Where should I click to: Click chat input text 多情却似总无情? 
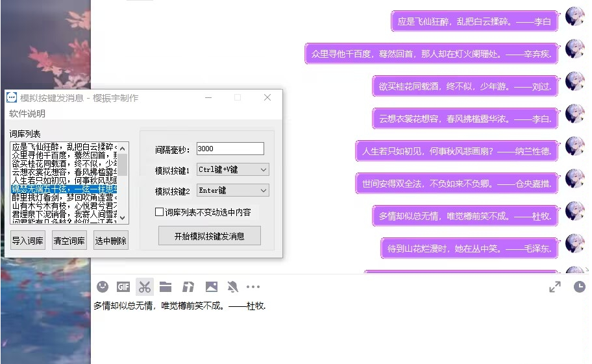coord(180,306)
